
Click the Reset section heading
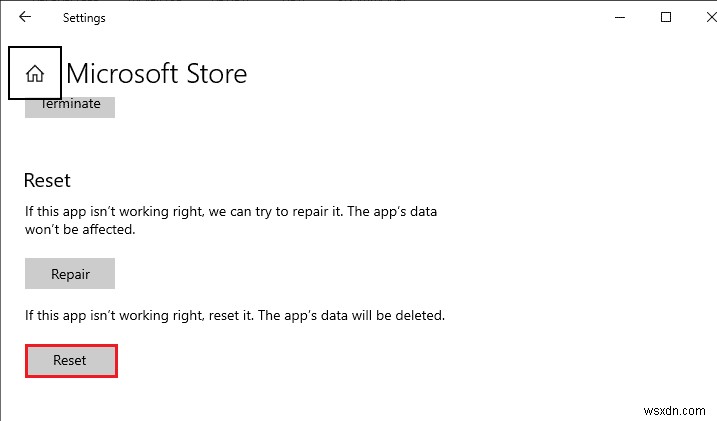pyautogui.click(x=47, y=181)
